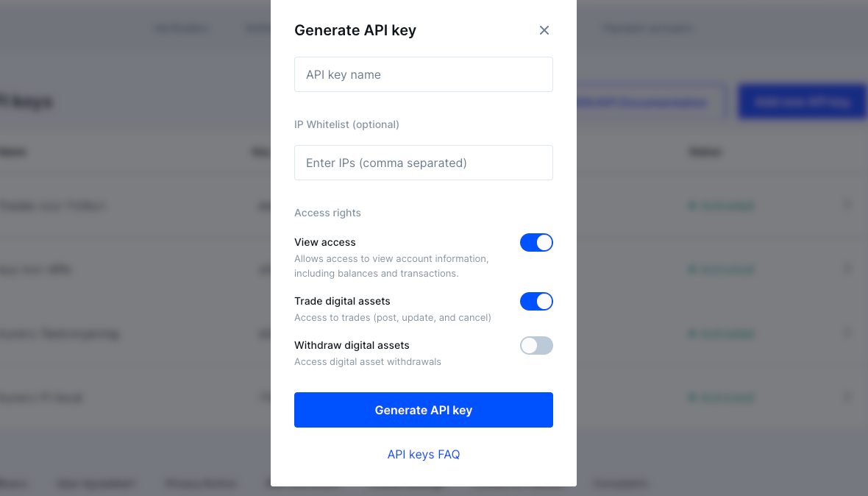This screenshot has height=496, width=868.
Task: Expand options for the second API key row
Action: click(x=847, y=269)
